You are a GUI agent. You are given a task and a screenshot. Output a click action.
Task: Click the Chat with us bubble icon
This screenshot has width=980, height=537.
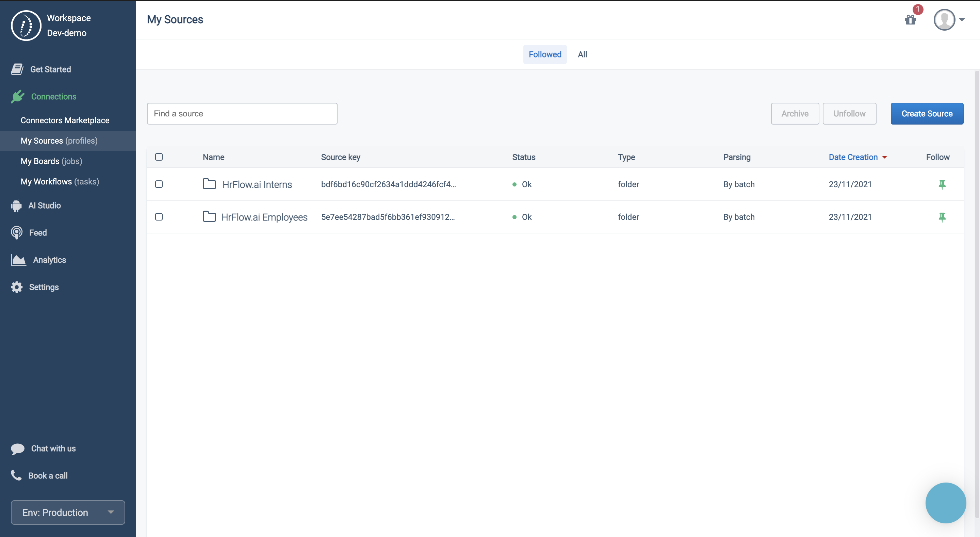pyautogui.click(x=17, y=449)
